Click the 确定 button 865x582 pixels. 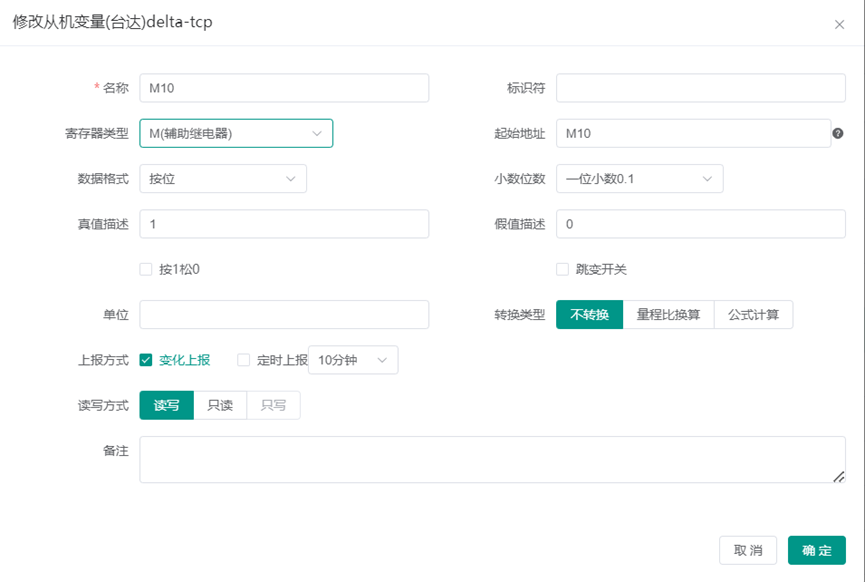[816, 550]
